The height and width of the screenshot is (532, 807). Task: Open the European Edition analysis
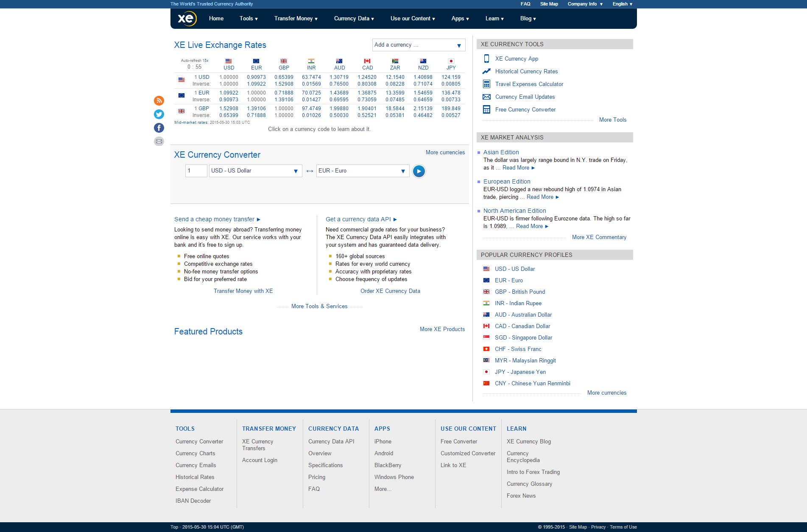507,181
